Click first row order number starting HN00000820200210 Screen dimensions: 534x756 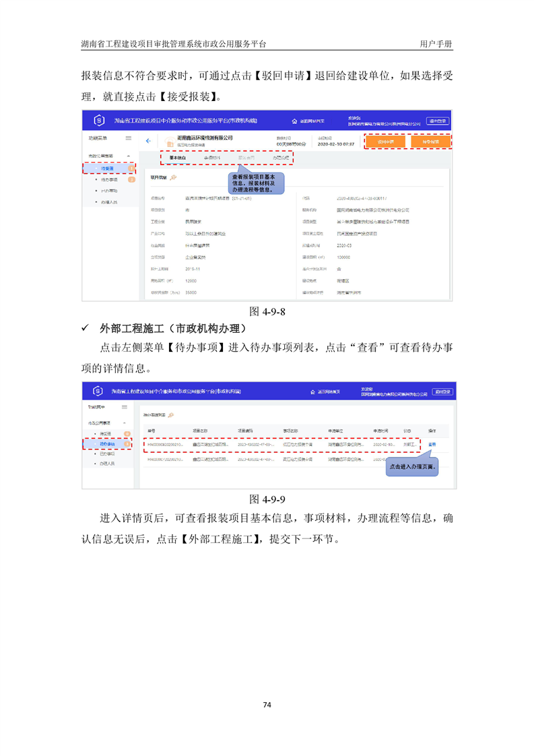[165, 445]
